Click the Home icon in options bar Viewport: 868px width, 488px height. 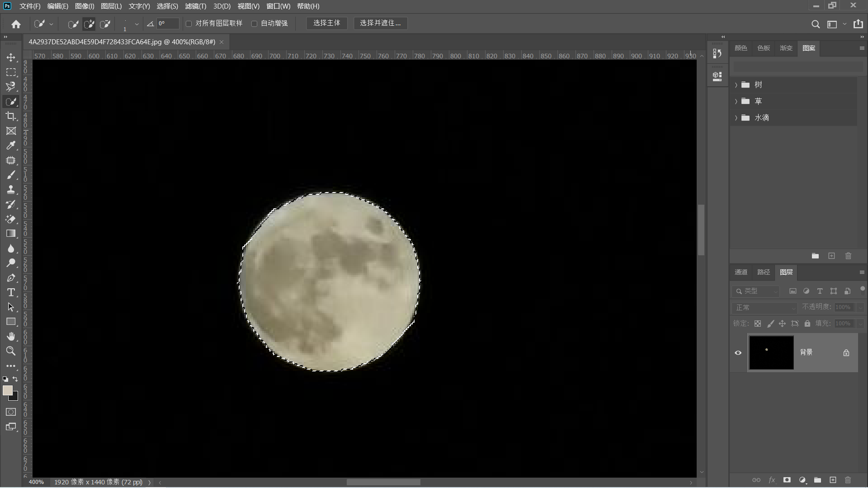tap(16, 24)
